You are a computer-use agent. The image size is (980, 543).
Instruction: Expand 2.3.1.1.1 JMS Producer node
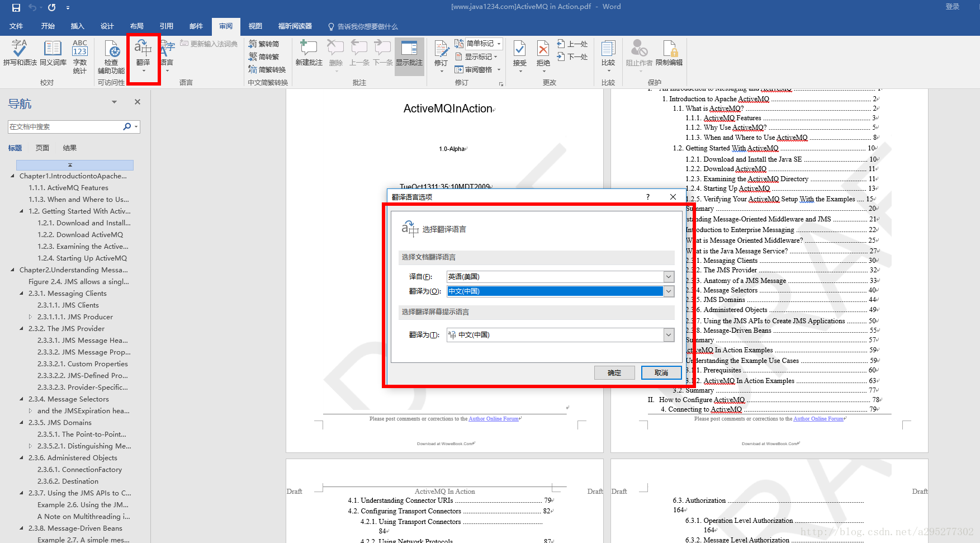tap(31, 317)
